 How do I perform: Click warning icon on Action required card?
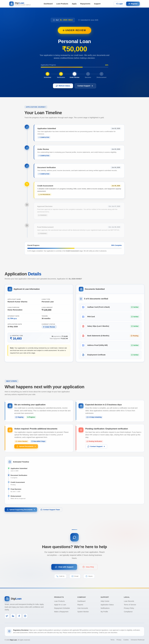click(10, 430)
